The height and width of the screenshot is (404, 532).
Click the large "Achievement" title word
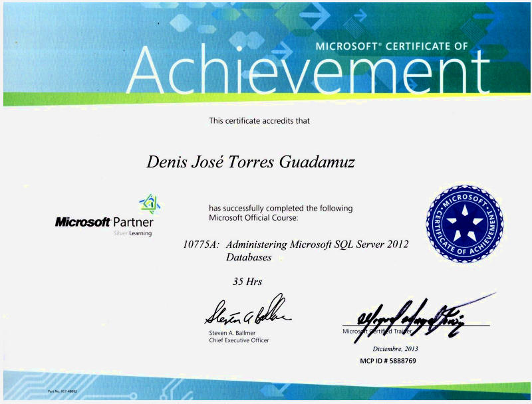click(x=307, y=70)
